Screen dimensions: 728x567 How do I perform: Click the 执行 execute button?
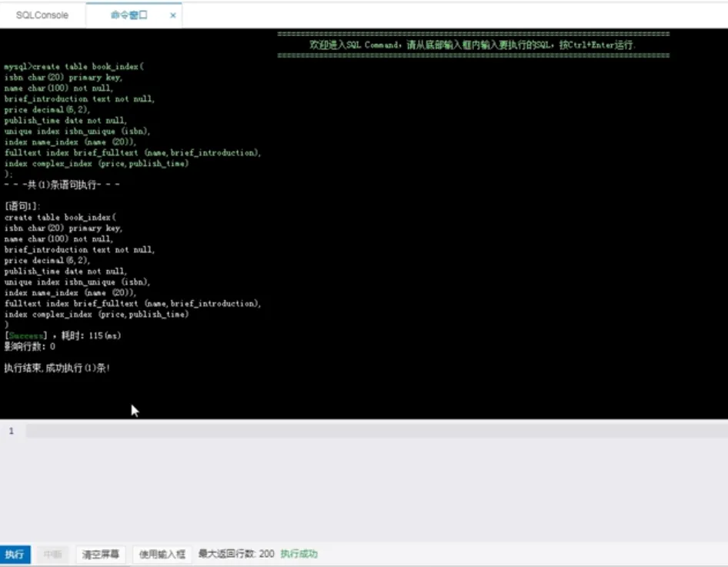(15, 554)
